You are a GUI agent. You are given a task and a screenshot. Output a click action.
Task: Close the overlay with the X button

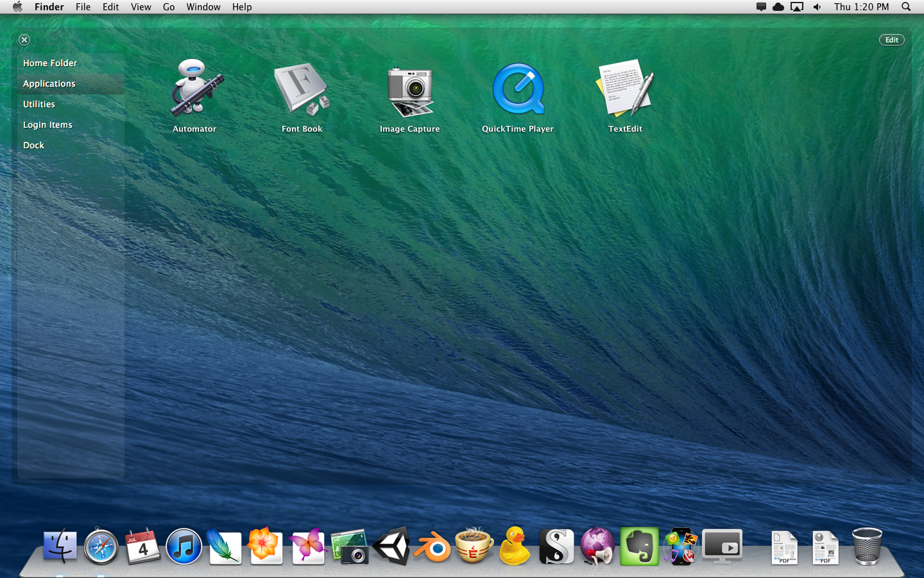click(x=24, y=40)
